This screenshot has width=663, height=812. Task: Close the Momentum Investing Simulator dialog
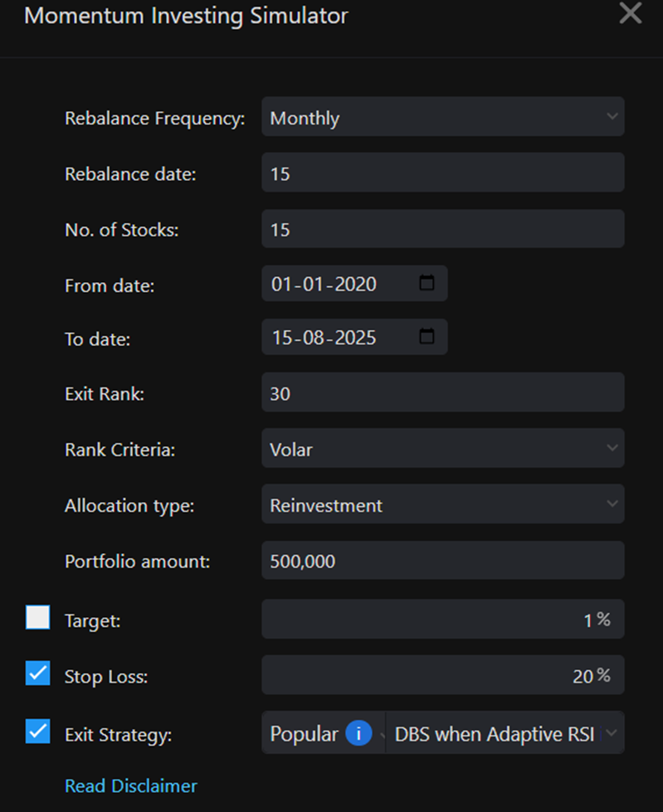click(x=631, y=14)
